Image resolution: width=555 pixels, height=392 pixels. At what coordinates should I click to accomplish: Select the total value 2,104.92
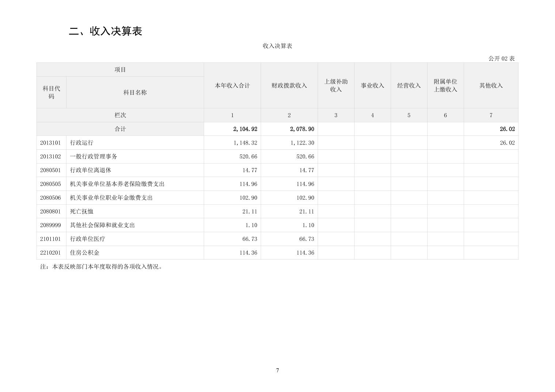245,129
